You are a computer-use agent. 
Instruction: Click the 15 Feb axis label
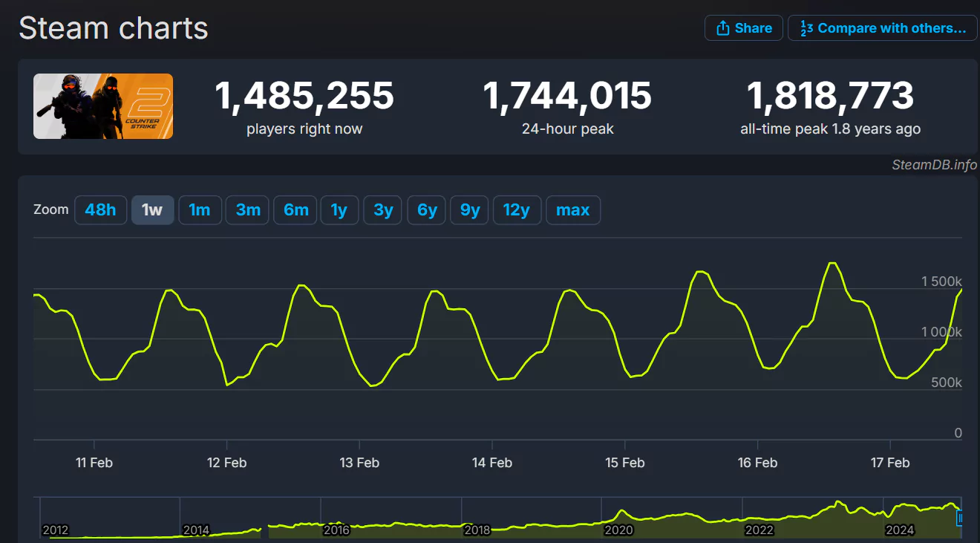click(x=625, y=463)
